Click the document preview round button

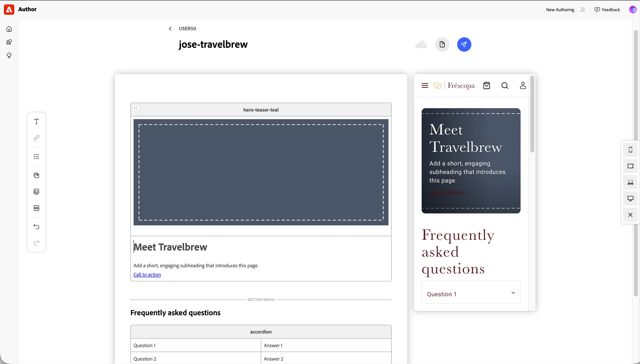[x=442, y=45]
